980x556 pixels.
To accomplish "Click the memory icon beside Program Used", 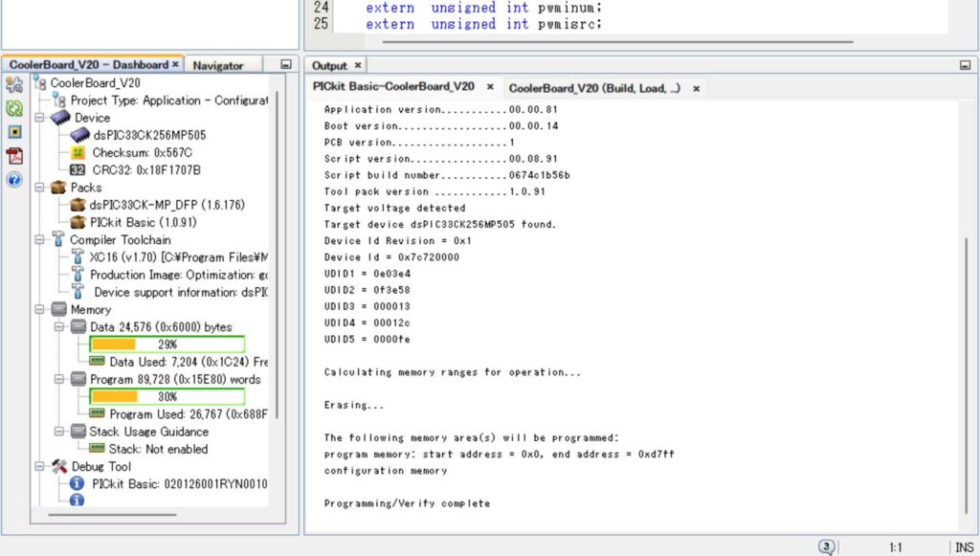I will [x=97, y=413].
